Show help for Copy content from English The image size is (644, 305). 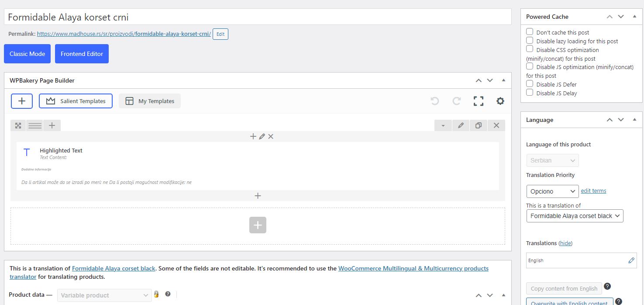(x=607, y=287)
